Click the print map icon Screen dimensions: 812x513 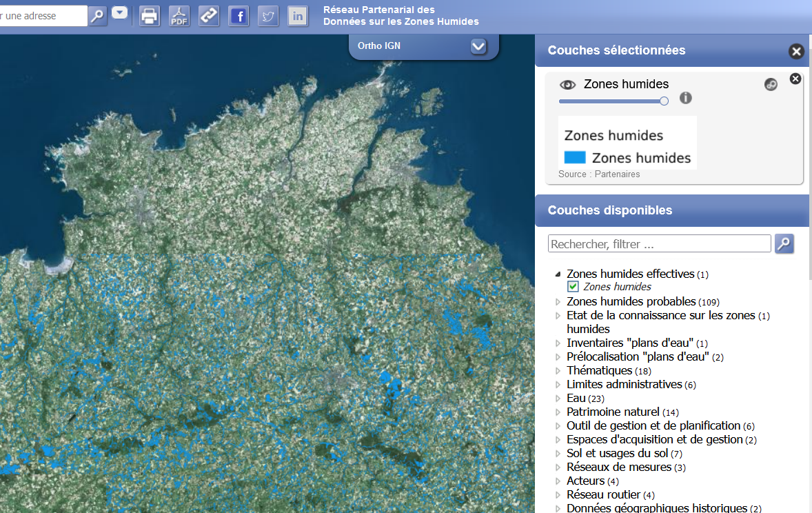click(x=150, y=15)
